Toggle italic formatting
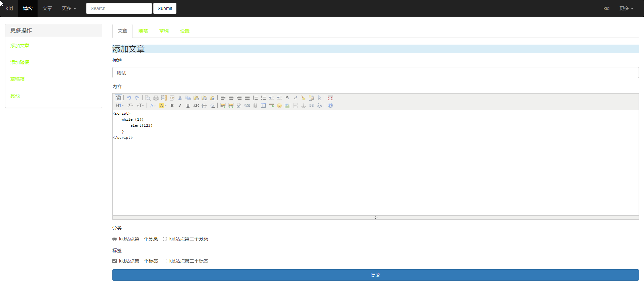This screenshot has height=281, width=644. (180, 106)
